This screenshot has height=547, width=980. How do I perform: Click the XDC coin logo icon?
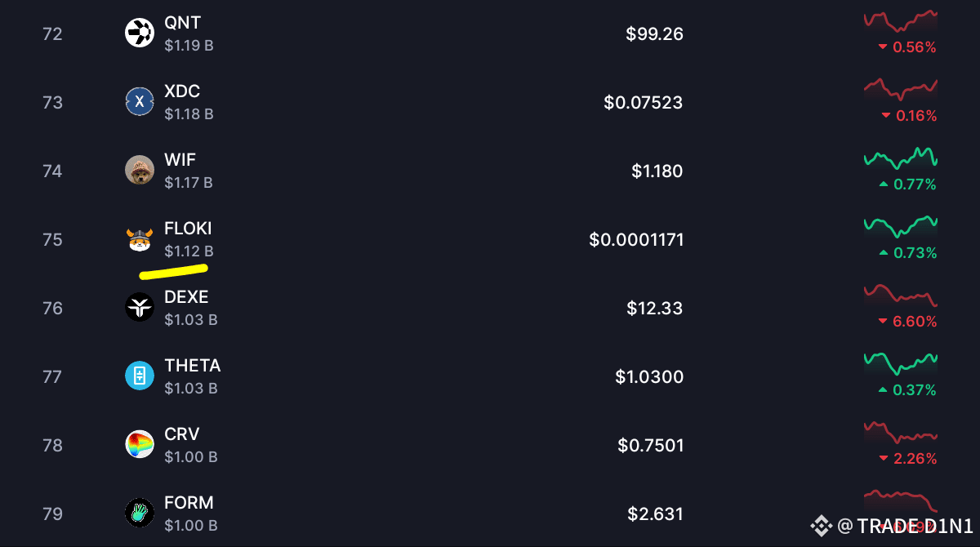pos(140,102)
